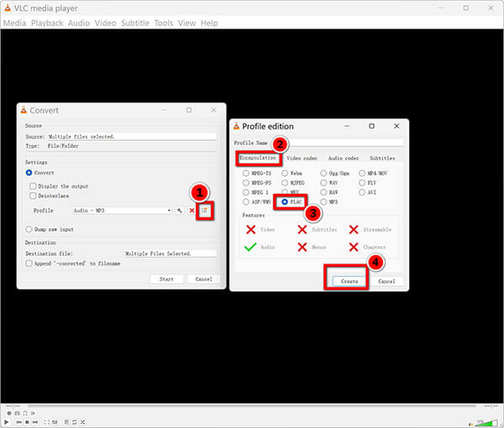Open the Profile dropdown showing Audio - MP3
504x428 pixels.
(x=122, y=211)
